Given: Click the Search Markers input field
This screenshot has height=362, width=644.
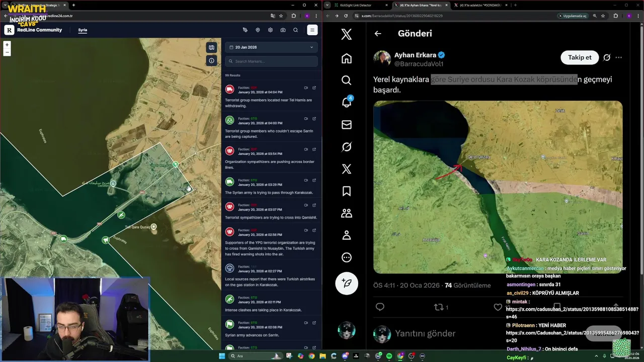Looking at the screenshot, I should pos(271,61).
